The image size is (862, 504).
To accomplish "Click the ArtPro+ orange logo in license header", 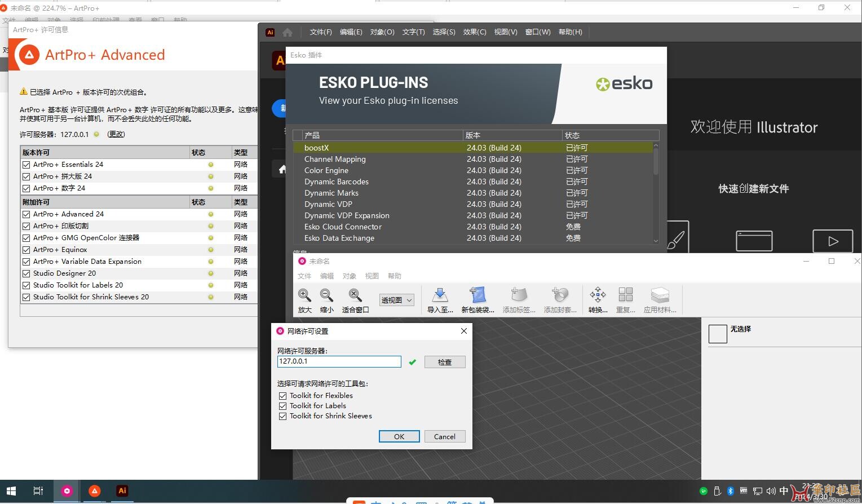I will (29, 55).
